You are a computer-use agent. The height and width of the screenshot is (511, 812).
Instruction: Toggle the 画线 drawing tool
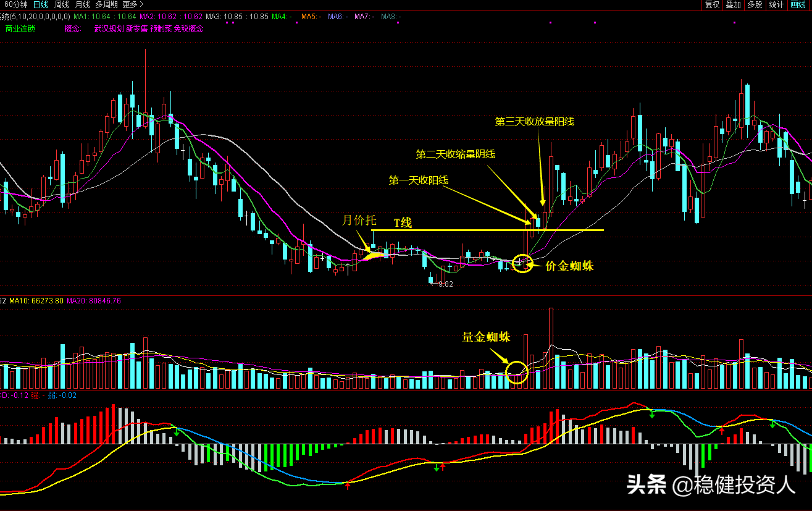click(x=798, y=5)
